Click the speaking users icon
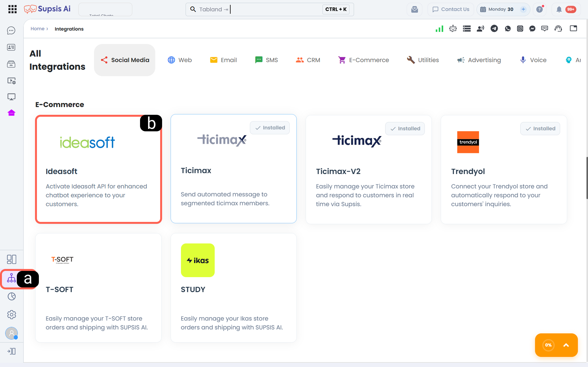Viewport: 588px width, 367px height. tap(480, 29)
